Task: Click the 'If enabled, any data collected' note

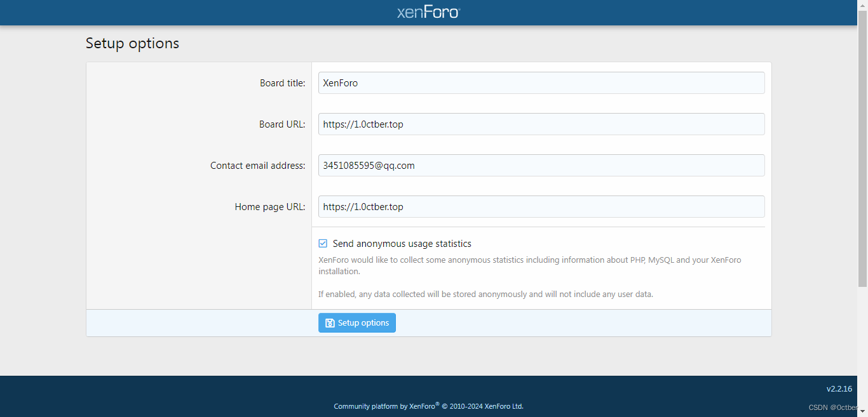Action: click(485, 294)
